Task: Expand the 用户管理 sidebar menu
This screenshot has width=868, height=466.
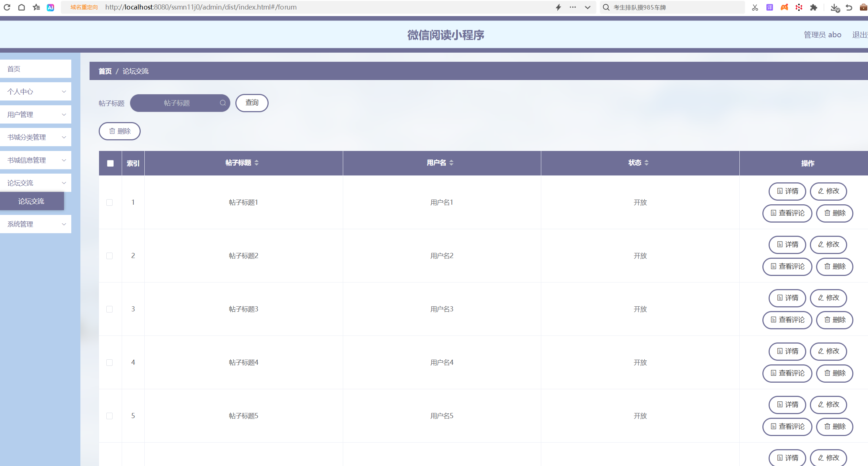Action: click(35, 115)
